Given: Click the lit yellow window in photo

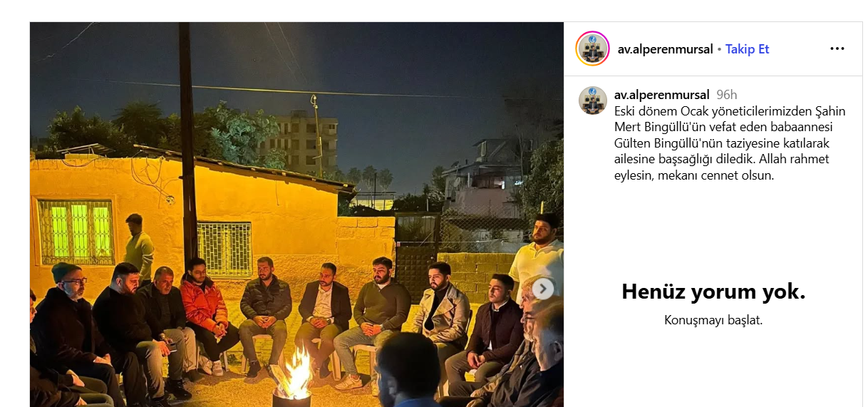Looking at the screenshot, I should (76, 232).
